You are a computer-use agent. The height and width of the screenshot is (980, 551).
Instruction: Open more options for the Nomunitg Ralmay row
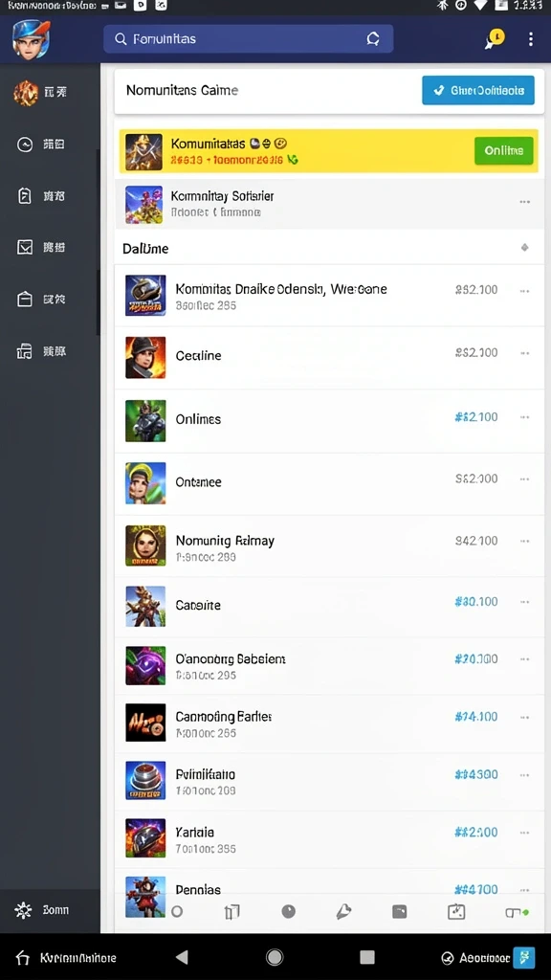pyautogui.click(x=525, y=542)
